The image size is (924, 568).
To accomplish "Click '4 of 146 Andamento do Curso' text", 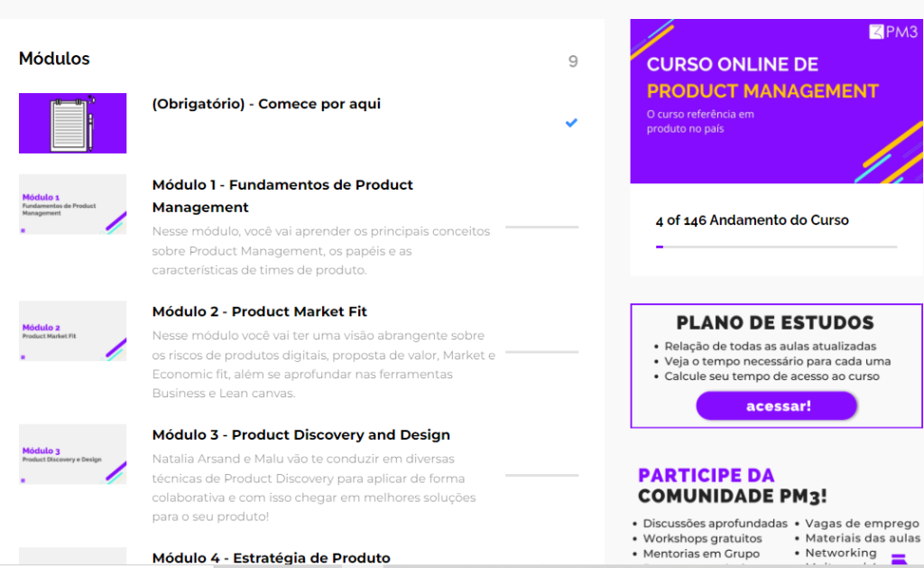I will pyautogui.click(x=752, y=220).
